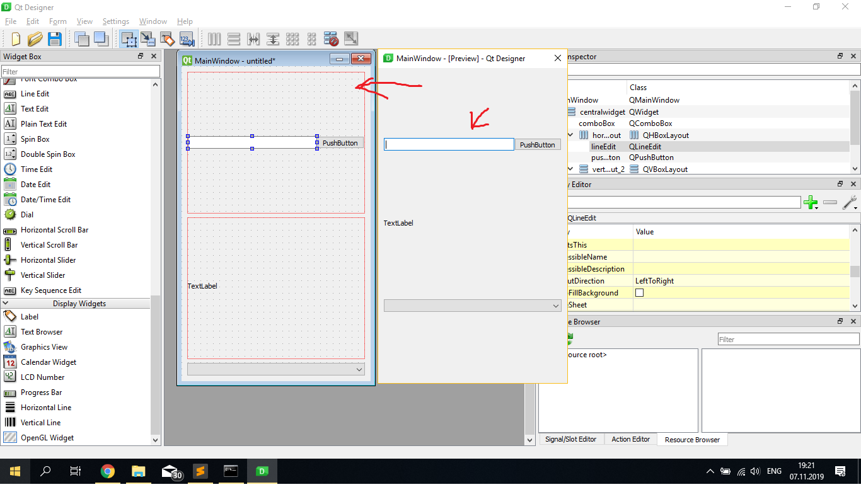Click PushButton in the preview window
The image size is (861, 504).
tap(538, 145)
